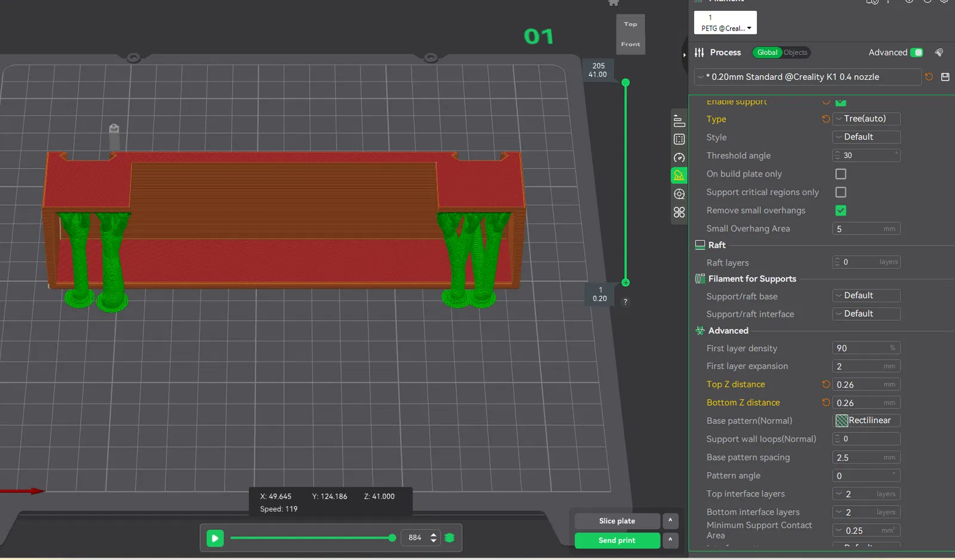Click the top handle of vertical layer slider

[x=626, y=83]
